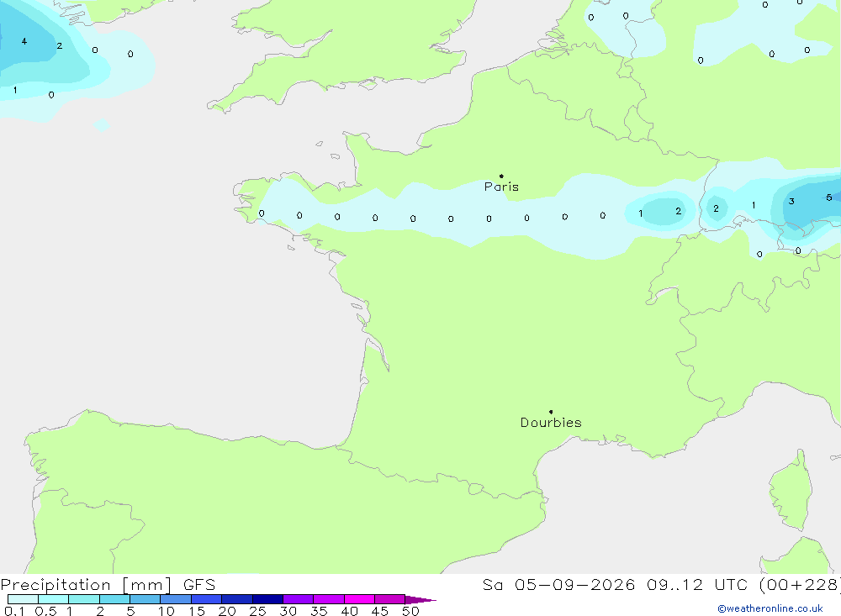Click the '(00+228)' forecast offset text

point(799,585)
